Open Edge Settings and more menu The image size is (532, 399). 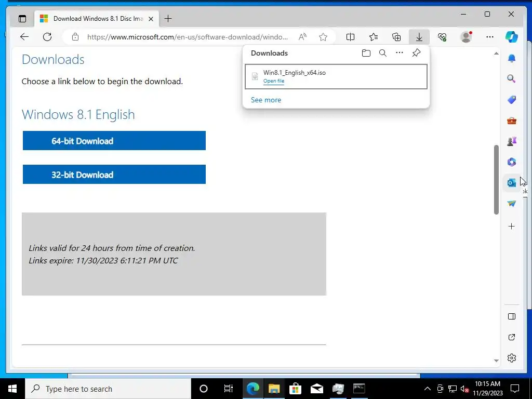(489, 37)
